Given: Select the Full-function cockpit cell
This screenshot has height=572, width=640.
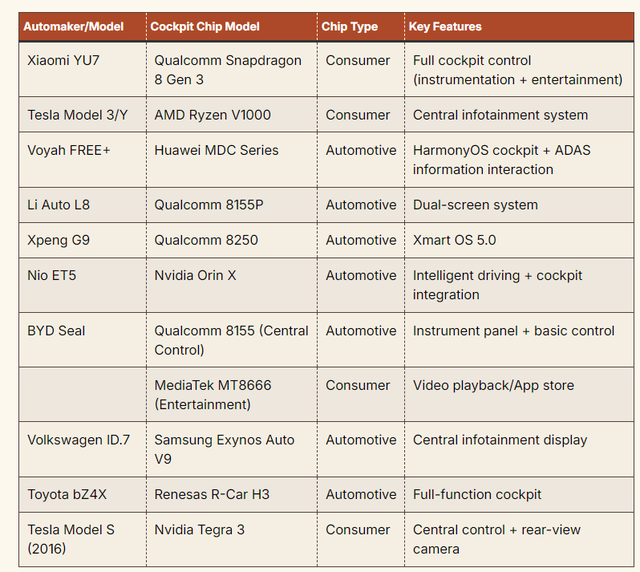Looking at the screenshot, I should pyautogui.click(x=477, y=494).
